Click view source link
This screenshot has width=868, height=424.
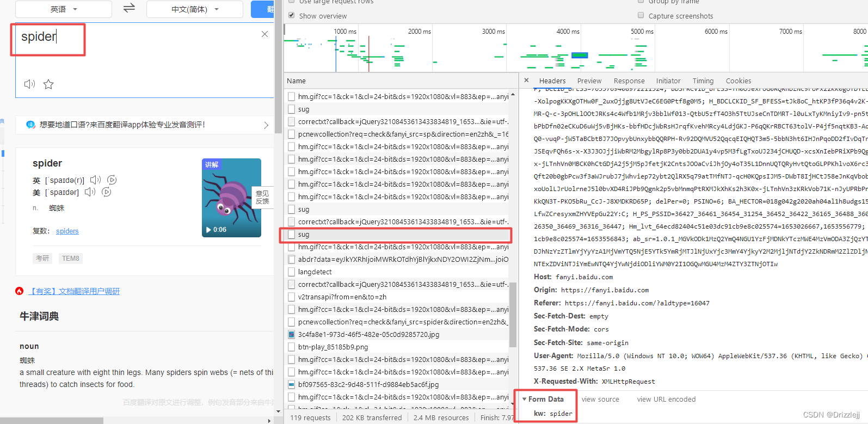[x=600, y=399]
